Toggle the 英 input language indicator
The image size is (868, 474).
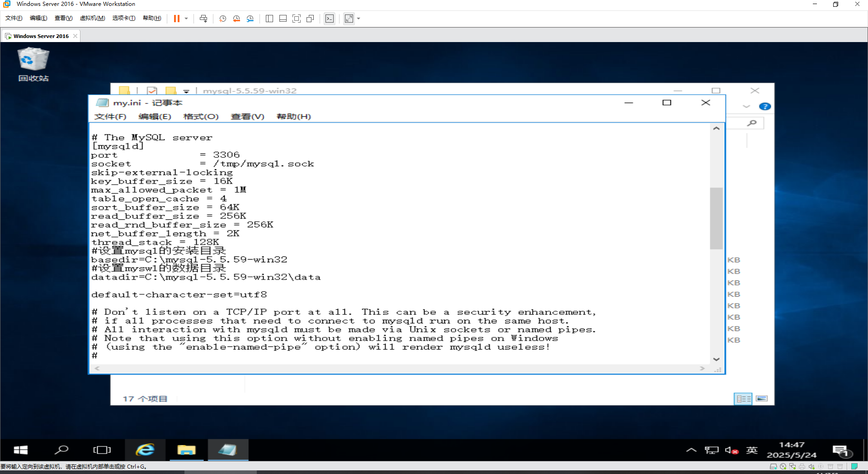coord(752,450)
